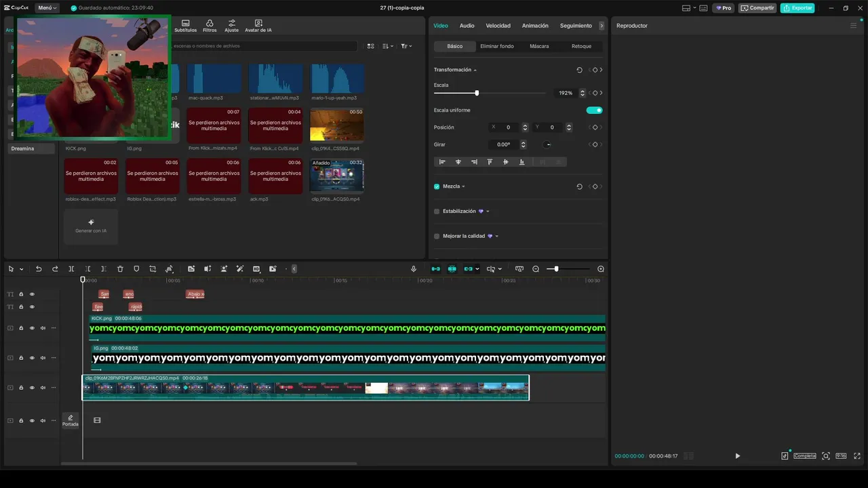Image resolution: width=868 pixels, height=488 pixels.
Task: Crop the selected clip
Action: (153, 269)
